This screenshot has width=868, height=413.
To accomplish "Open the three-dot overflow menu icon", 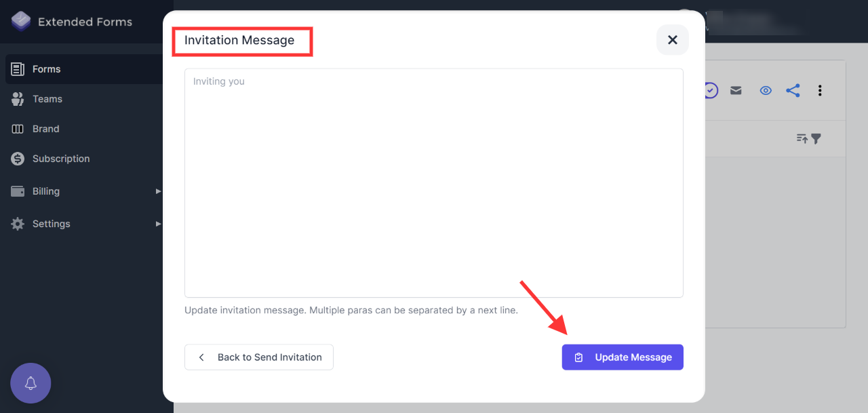I will (x=820, y=90).
